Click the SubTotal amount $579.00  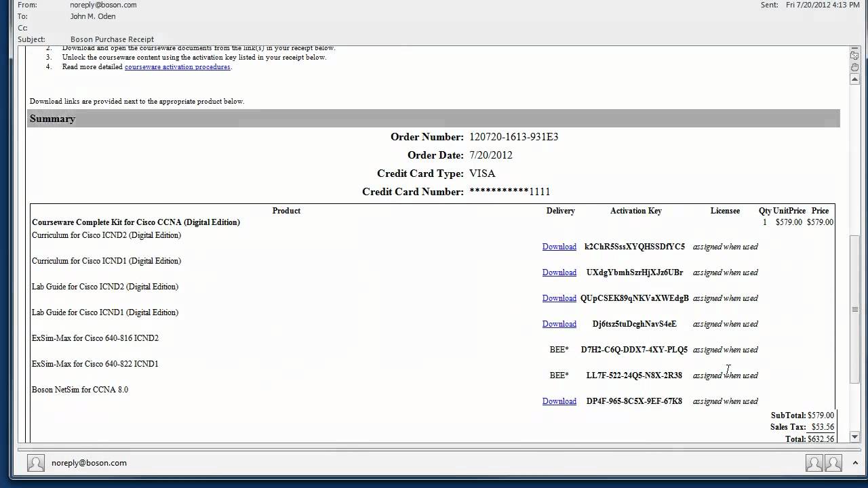(x=821, y=415)
